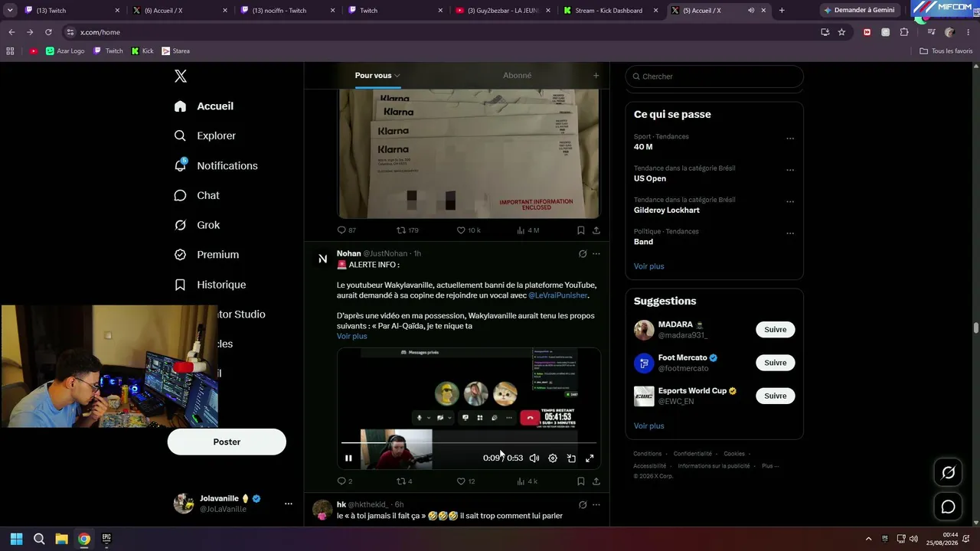Switch to Guy2bezbar YouTube tab
This screenshot has height=551, width=980.
pos(504,11)
